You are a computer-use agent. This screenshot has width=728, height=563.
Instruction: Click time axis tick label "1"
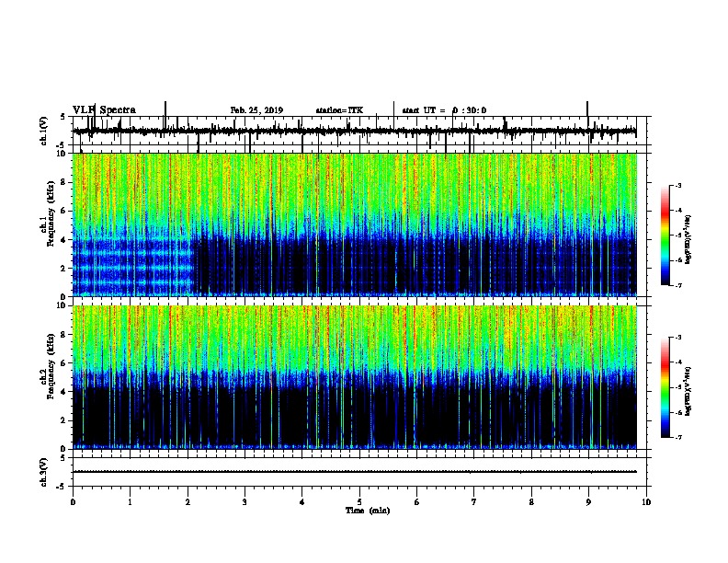pyautogui.click(x=130, y=502)
